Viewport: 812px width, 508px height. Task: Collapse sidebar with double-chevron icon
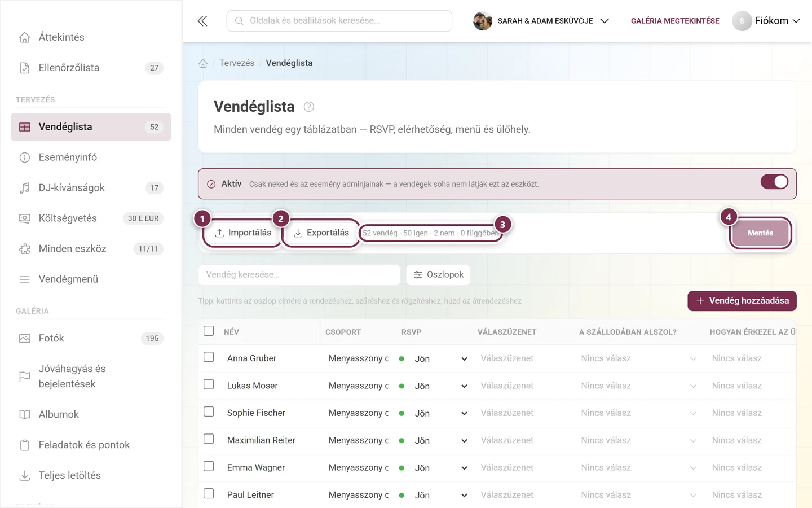[202, 21]
